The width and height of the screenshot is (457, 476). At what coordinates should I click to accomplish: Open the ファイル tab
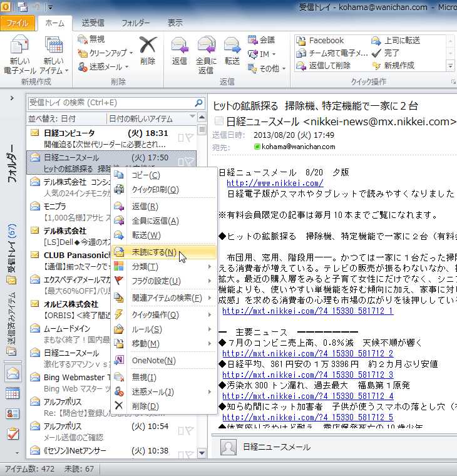tap(18, 23)
